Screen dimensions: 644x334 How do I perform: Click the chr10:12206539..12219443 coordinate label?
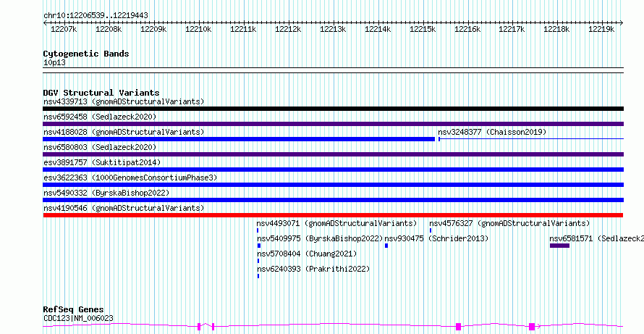(x=96, y=15)
